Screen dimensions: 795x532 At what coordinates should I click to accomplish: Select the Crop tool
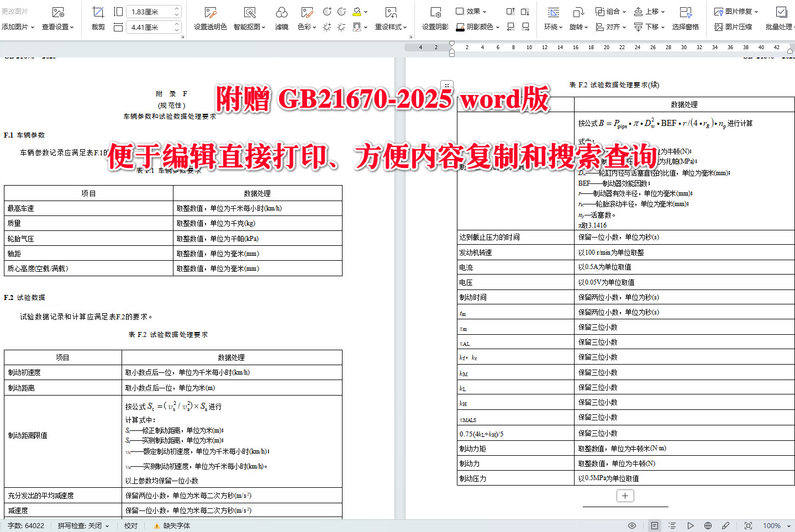click(98, 18)
